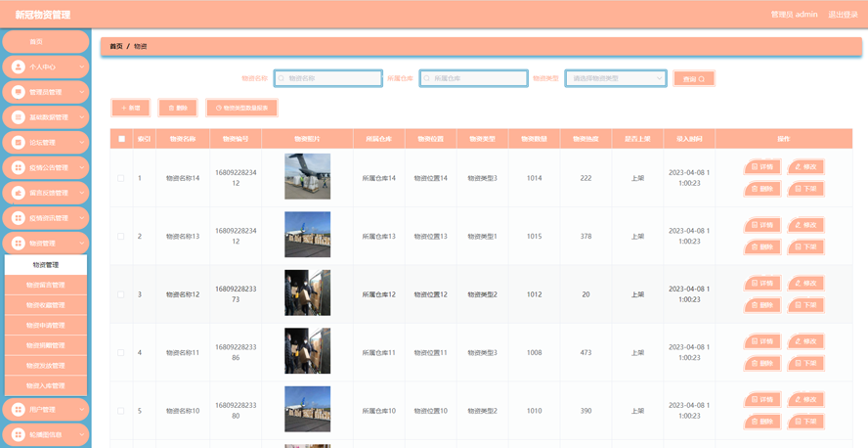The image size is (868, 448).
Task: Check the checkbox for row 物资名称12
Action: tap(120, 294)
